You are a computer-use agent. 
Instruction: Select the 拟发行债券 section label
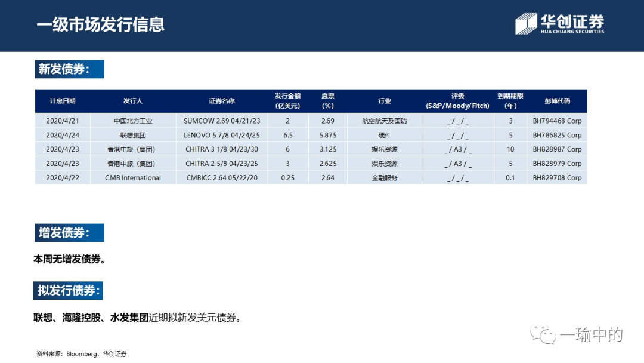coord(68,291)
